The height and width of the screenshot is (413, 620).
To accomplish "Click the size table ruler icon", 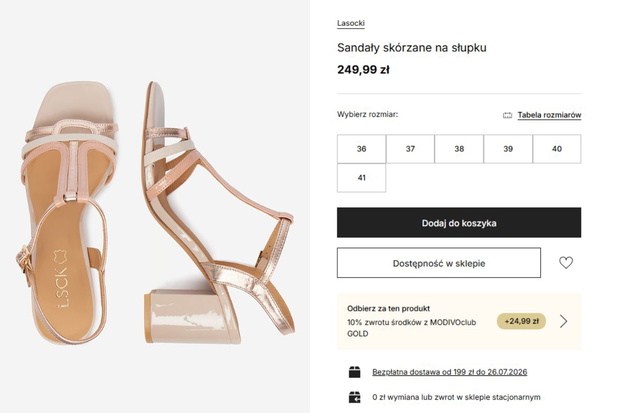I will (x=507, y=115).
